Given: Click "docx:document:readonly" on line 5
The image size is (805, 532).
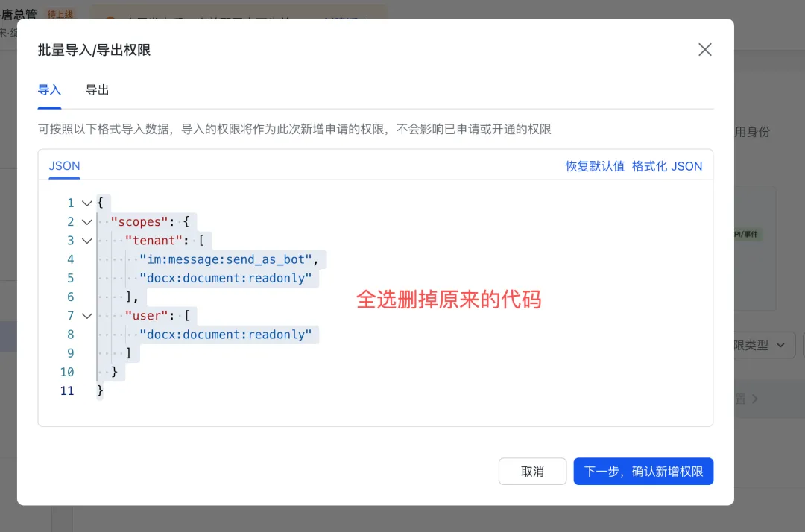Looking at the screenshot, I should pyautogui.click(x=225, y=278).
